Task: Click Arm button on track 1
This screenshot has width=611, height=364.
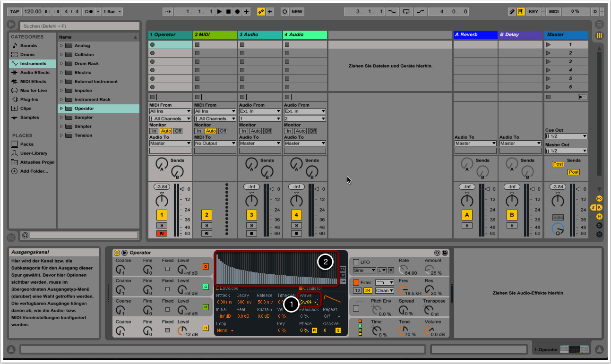Action: 162,233
